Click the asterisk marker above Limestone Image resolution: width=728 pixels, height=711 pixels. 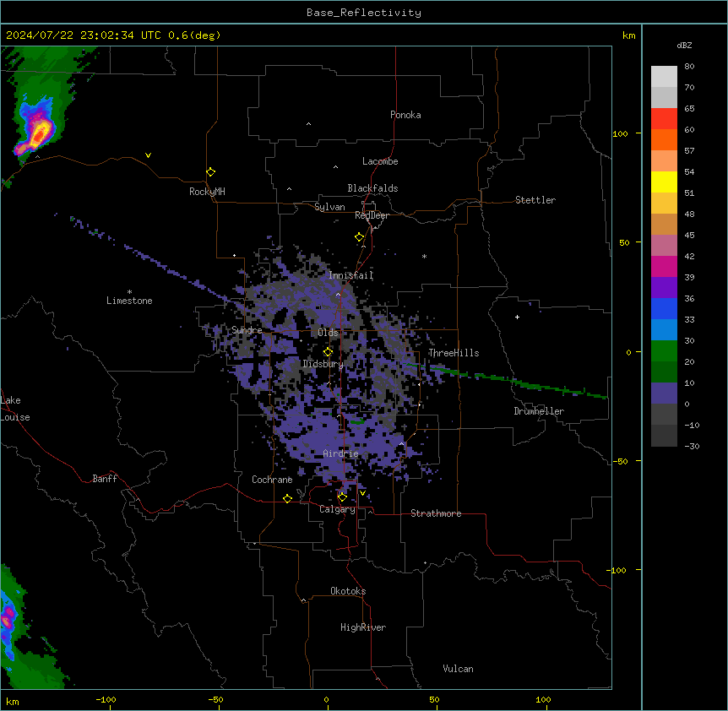coord(129,292)
